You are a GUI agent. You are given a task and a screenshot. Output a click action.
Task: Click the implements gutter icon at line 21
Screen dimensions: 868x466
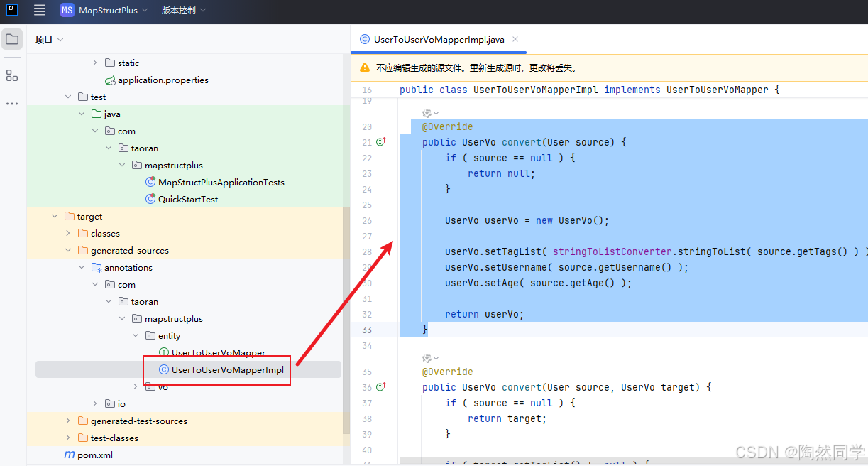click(381, 142)
